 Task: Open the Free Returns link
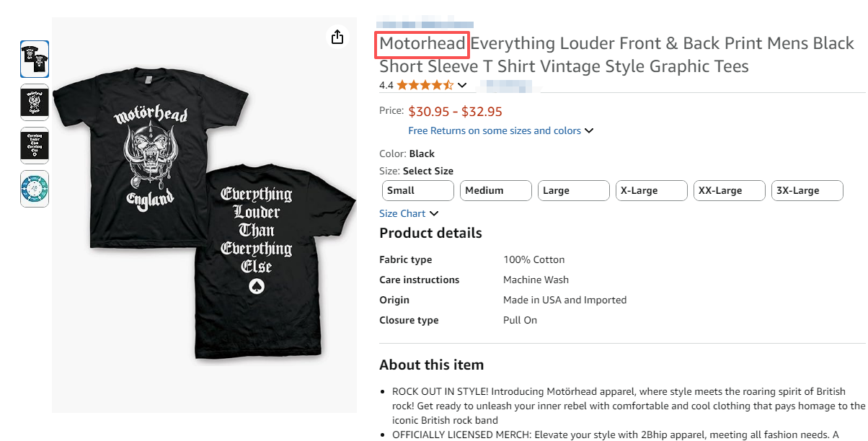point(495,130)
